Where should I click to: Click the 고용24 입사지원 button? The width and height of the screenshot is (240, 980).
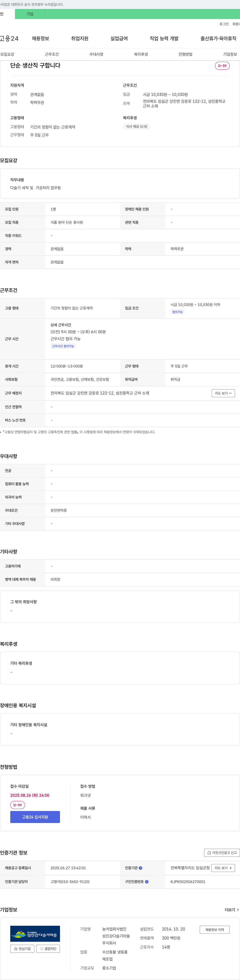tap(35, 817)
